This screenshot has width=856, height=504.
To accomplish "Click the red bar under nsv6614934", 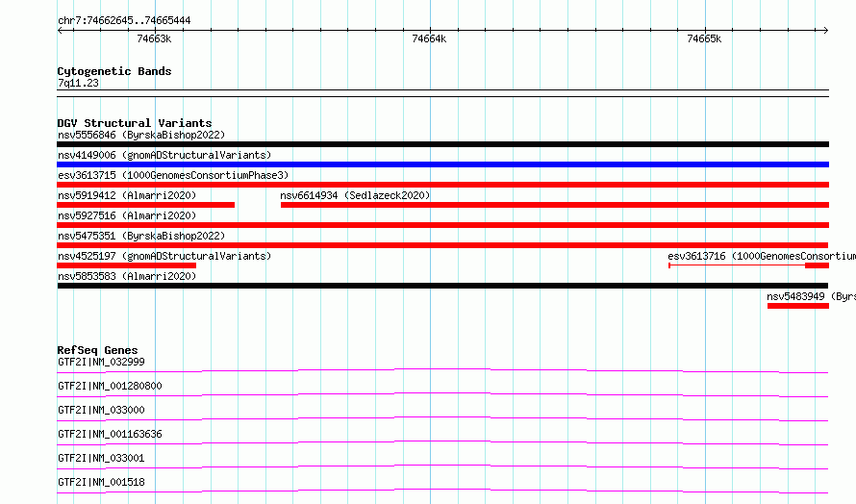I will tap(555, 205).
